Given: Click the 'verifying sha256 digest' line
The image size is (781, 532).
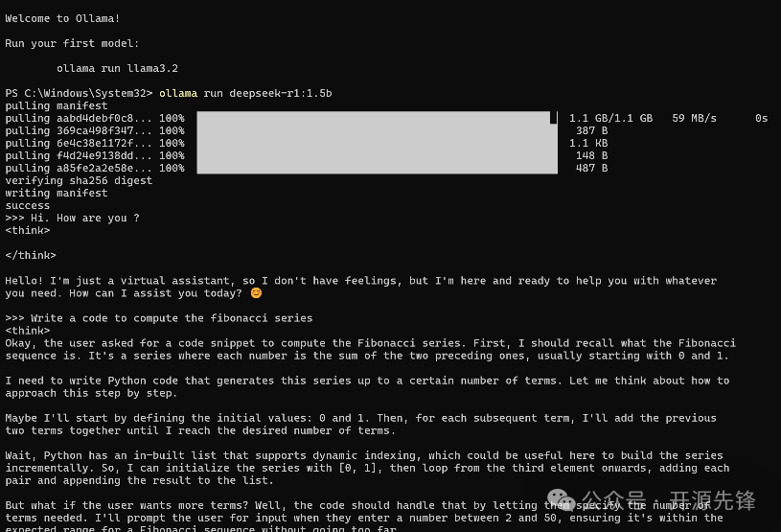Looking at the screenshot, I should (x=79, y=180).
